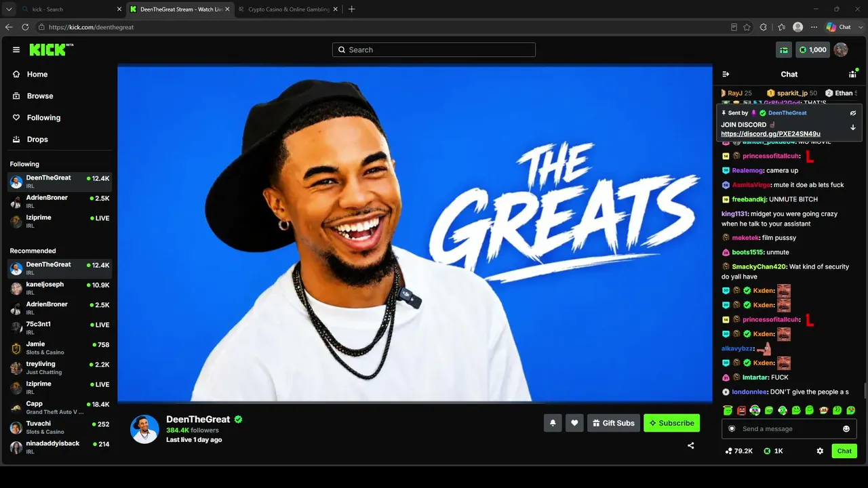Hide the pinned Discord message
Screen dimensions: 868x488
tap(853, 113)
